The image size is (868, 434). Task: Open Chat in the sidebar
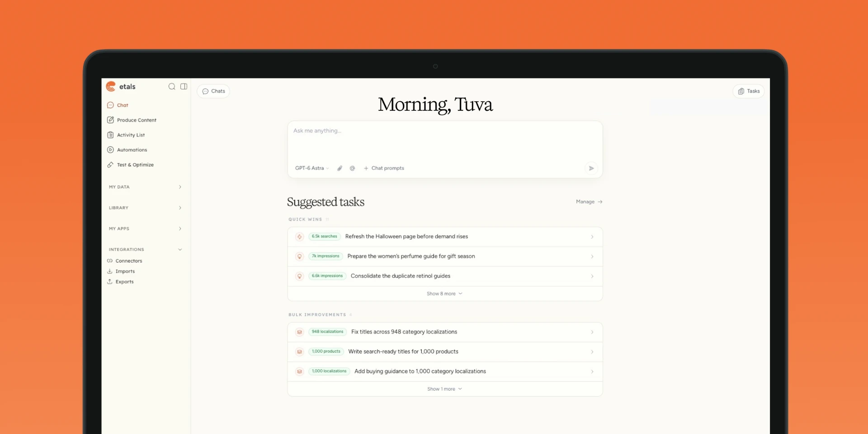118,105
